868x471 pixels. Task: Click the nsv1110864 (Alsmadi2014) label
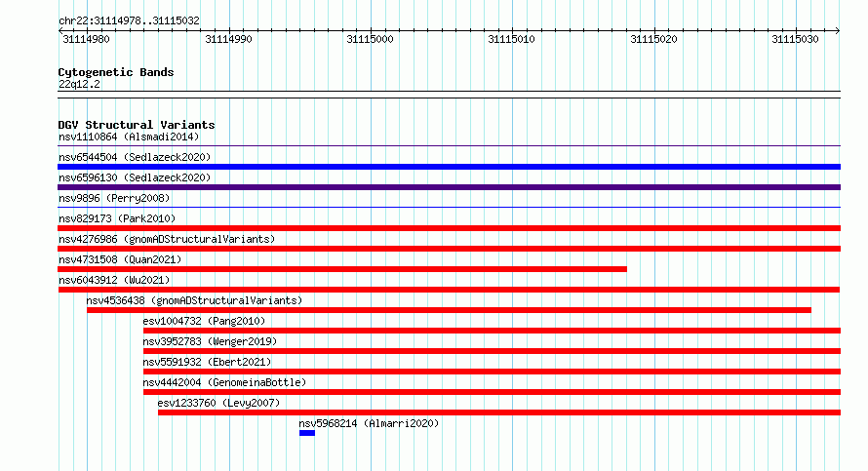[x=129, y=137]
